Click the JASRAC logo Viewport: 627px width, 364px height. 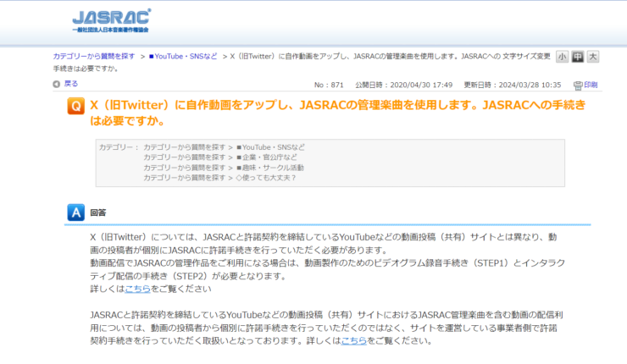(x=110, y=20)
